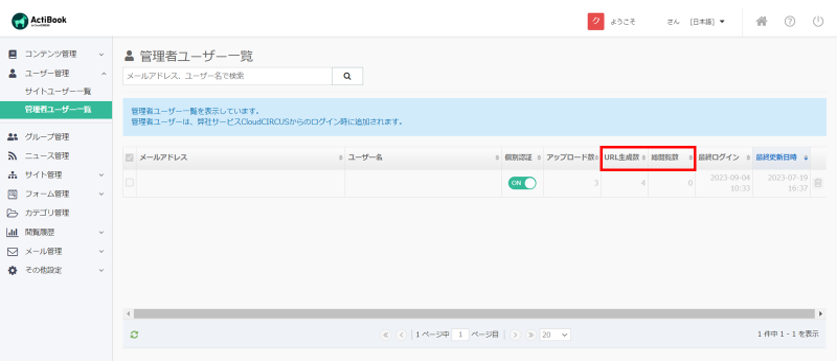This screenshot has width=837, height=361.
Task: Focus the email and username search field
Action: pos(227,76)
